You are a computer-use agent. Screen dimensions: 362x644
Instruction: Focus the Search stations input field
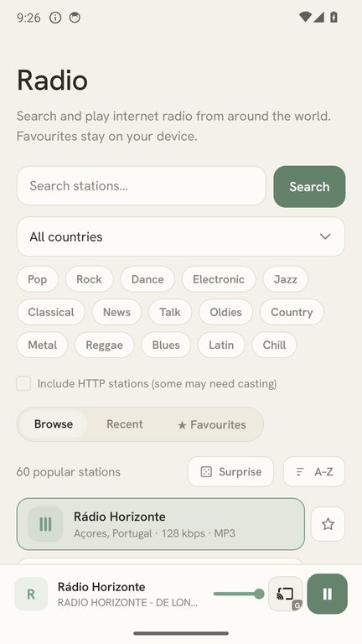[x=141, y=185]
